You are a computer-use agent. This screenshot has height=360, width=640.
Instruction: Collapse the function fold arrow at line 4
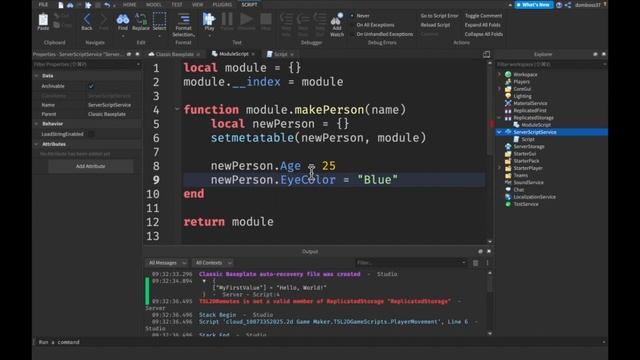(177, 109)
